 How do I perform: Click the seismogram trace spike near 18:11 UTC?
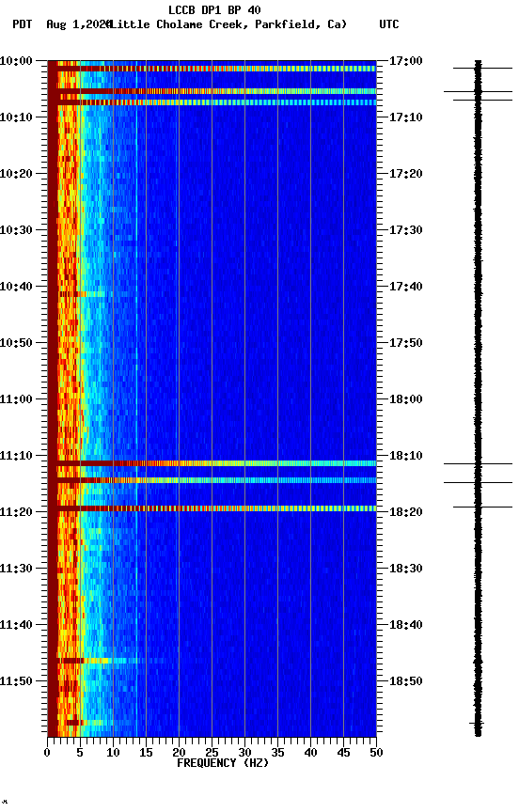[478, 464]
